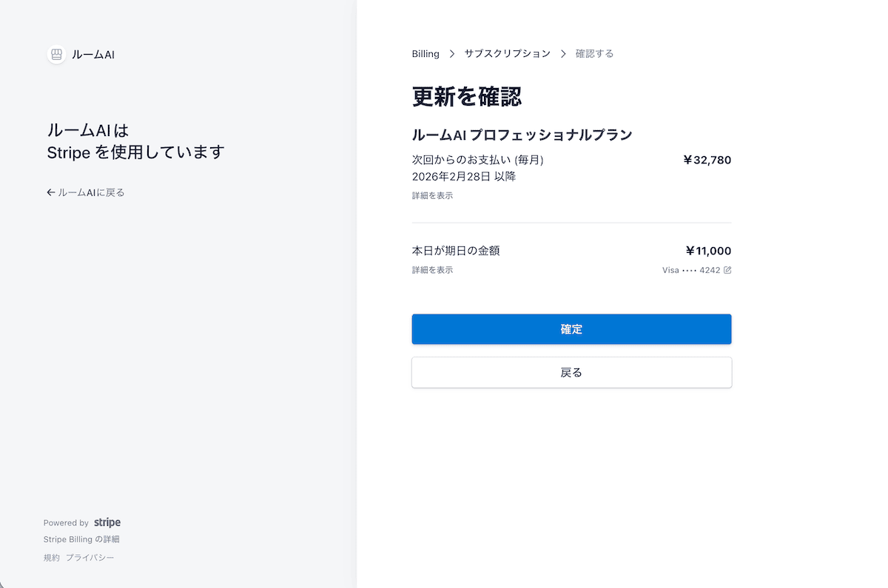The image size is (888, 588).
Task: Click the edit icon next to Visa 4242
Action: pos(727,271)
